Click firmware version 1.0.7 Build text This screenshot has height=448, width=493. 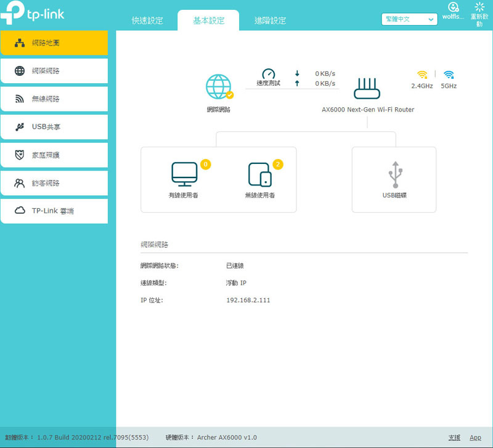click(x=93, y=438)
